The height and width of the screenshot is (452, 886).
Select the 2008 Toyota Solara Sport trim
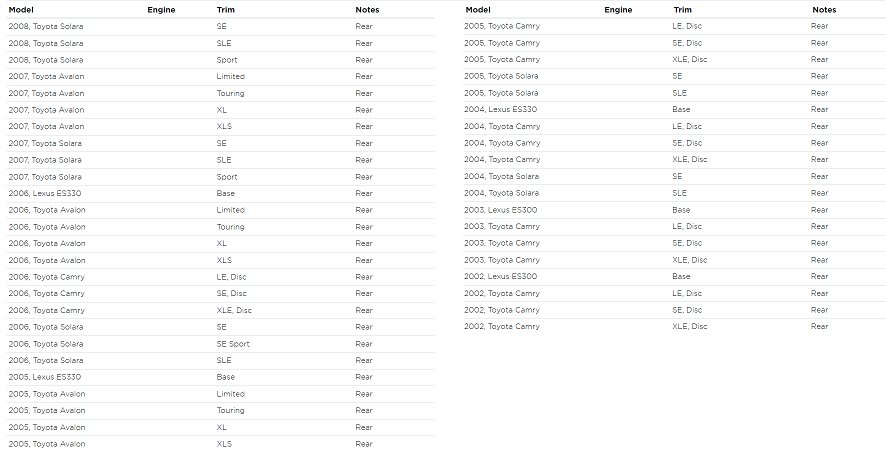227,59
